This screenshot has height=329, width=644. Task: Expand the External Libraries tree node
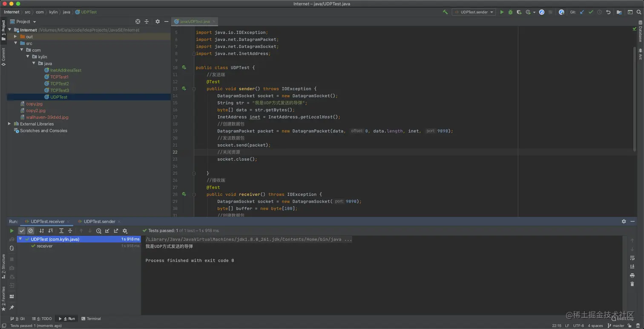click(x=9, y=124)
